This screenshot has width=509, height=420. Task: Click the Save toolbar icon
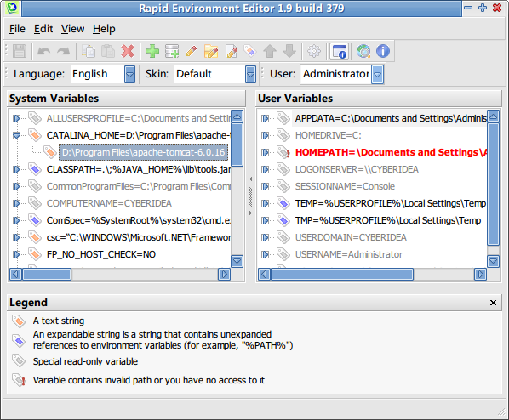[20, 51]
